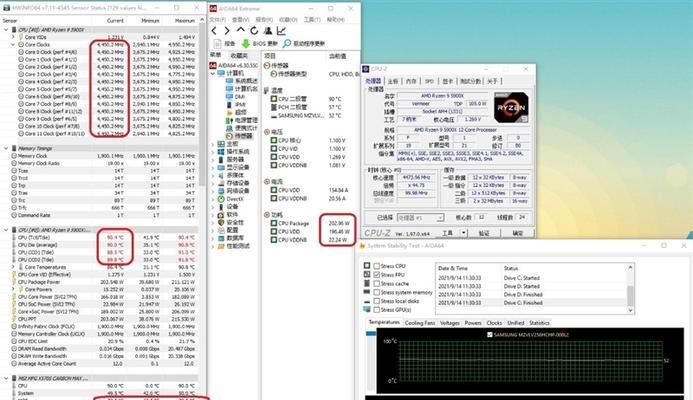Viewport: 693px width, 400px height.
Task: Open the 文件(F) menu in AIDA64
Action: pyautogui.click(x=218, y=19)
